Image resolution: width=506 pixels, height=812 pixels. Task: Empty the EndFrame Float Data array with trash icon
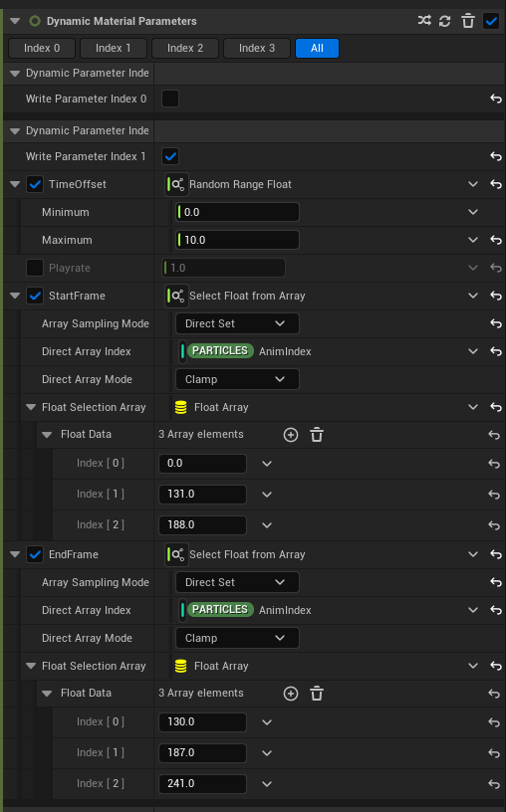[x=317, y=694]
